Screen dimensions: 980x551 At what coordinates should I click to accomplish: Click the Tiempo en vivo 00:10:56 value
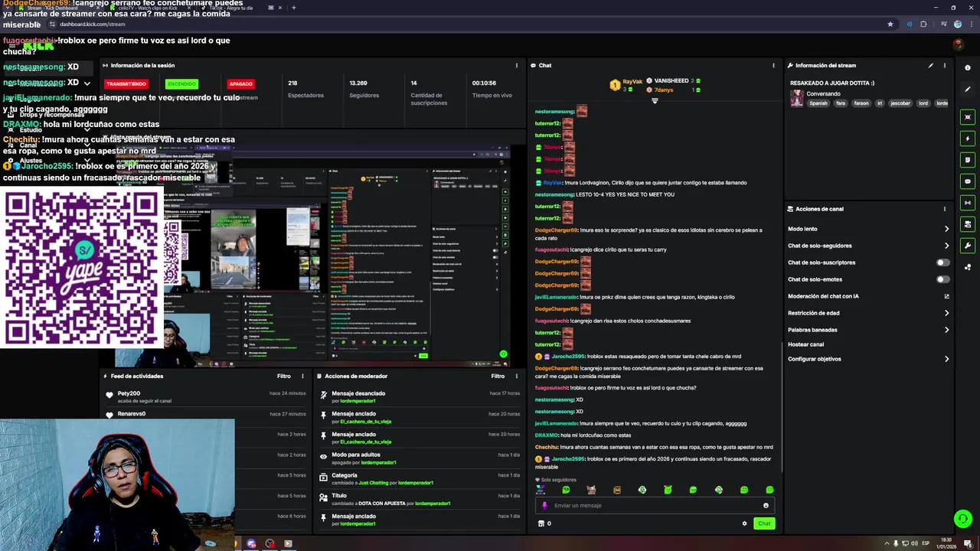(x=484, y=83)
